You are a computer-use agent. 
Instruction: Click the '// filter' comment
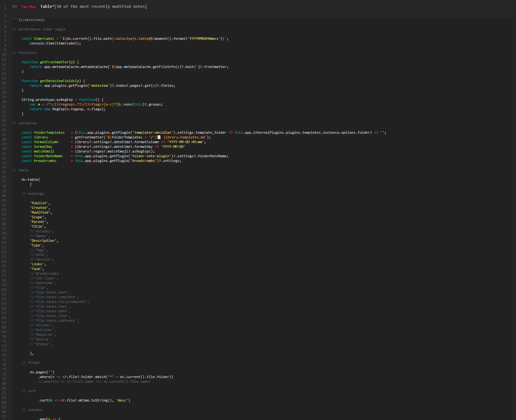point(31,363)
